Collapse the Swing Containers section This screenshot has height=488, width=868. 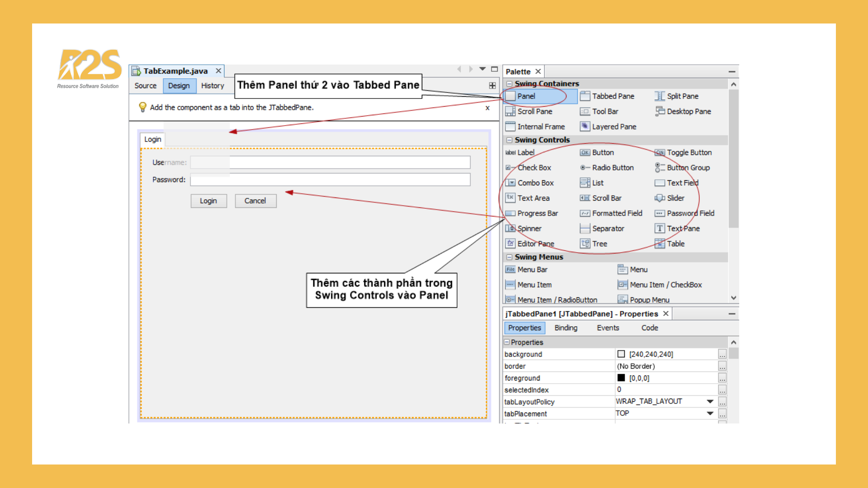tap(509, 84)
